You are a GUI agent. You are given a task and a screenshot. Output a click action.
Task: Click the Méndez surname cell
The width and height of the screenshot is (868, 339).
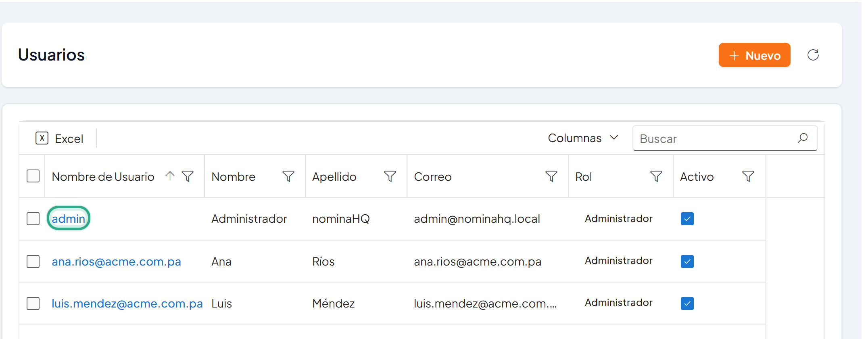(x=333, y=303)
